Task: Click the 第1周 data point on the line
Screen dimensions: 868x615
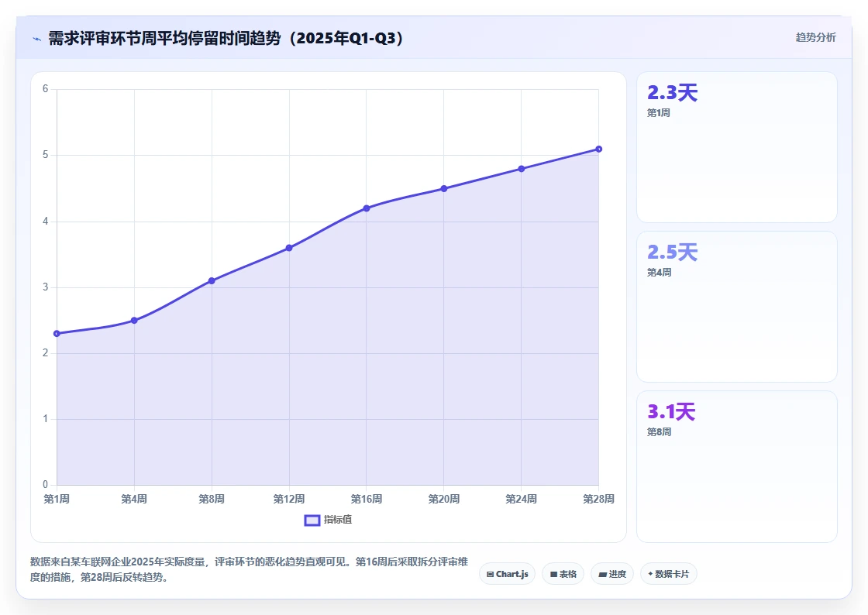Action: 57,334
